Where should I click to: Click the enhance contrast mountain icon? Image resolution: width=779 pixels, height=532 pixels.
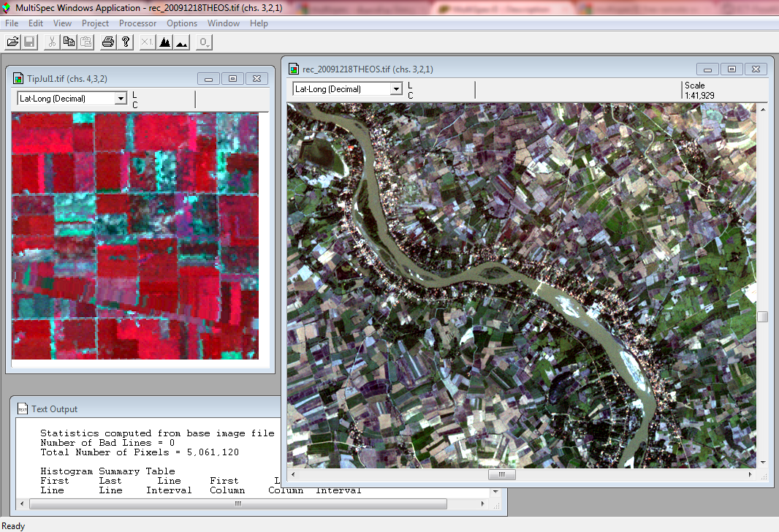tap(181, 42)
